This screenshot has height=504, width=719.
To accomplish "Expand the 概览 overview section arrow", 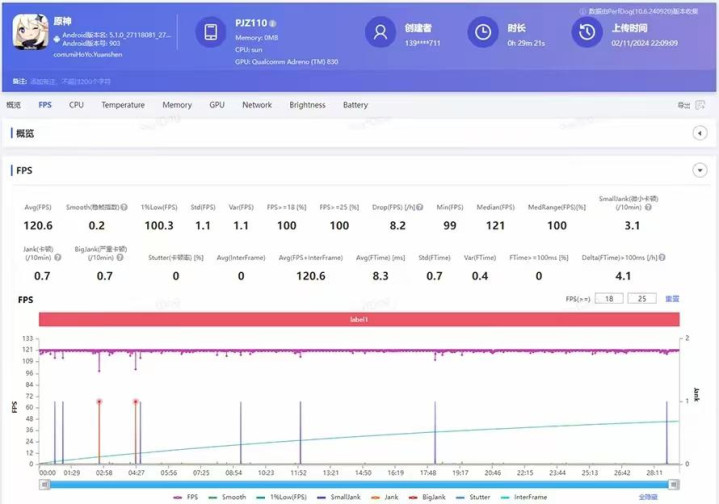I will pyautogui.click(x=700, y=133).
